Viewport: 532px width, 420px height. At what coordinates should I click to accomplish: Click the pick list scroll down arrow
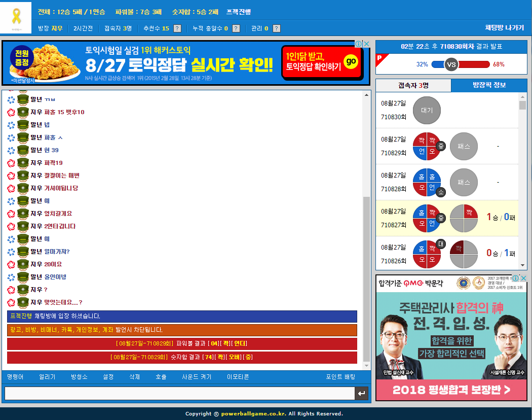(522, 265)
